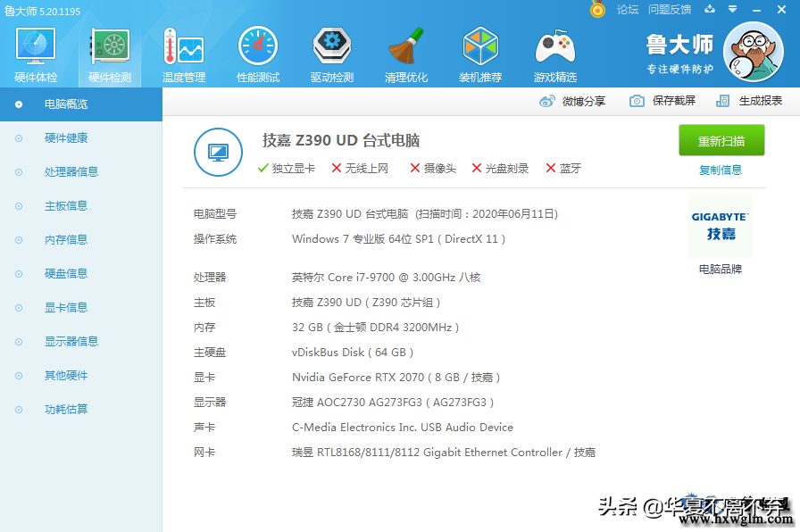800x532 pixels.
Task: Open the 清理优化 cleanup optimization tool
Action: click(405, 49)
